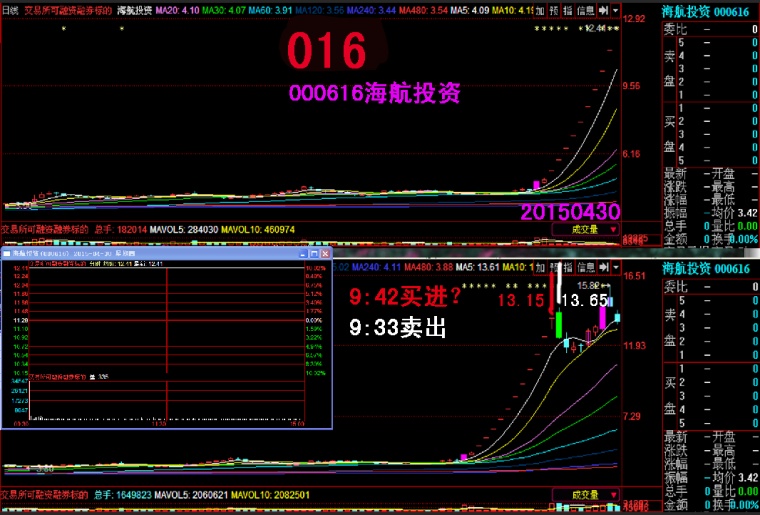The image size is (760, 515).
Task: Close the intraday popup window
Action: [325, 253]
